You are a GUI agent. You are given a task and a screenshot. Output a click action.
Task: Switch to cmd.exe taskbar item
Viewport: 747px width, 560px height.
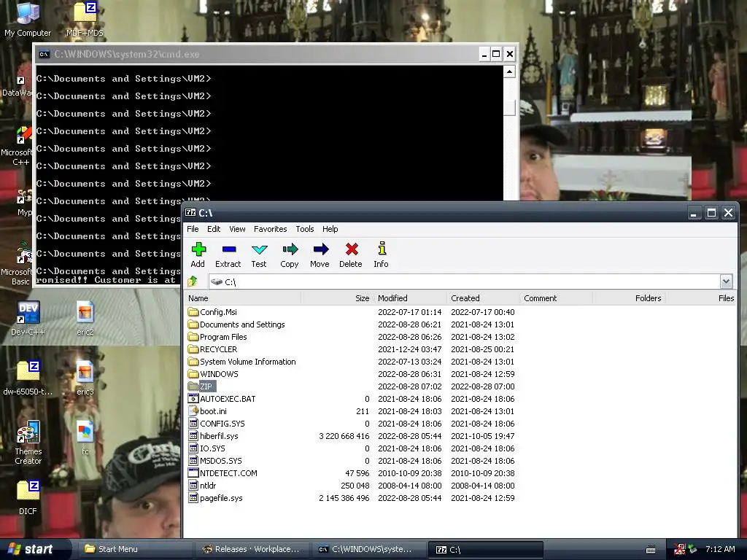coord(369,549)
